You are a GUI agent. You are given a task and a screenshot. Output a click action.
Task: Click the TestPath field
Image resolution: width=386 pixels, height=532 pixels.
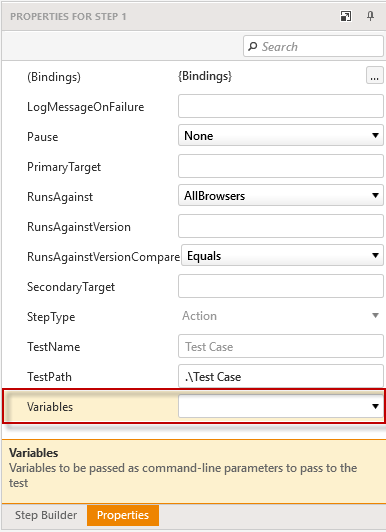tap(281, 376)
